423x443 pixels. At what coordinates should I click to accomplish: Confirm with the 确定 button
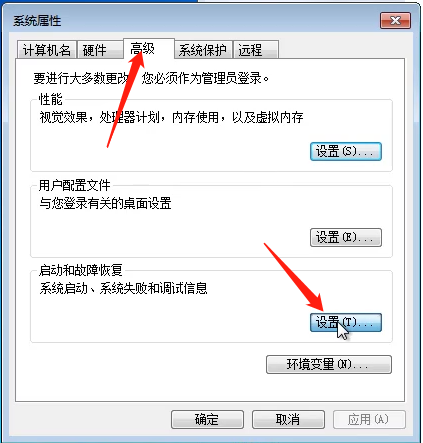pos(207,419)
